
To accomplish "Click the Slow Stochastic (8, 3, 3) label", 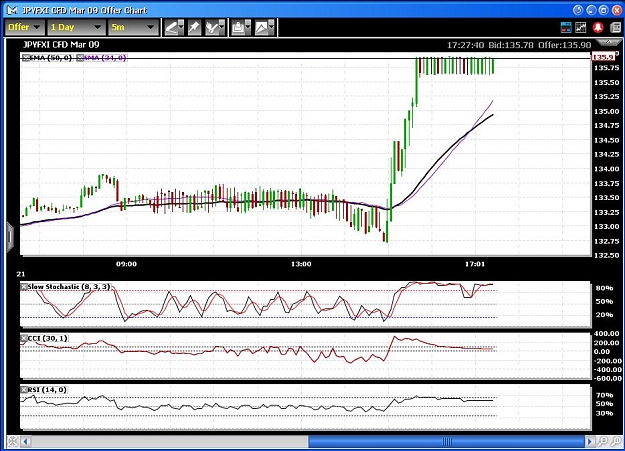I will [69, 287].
